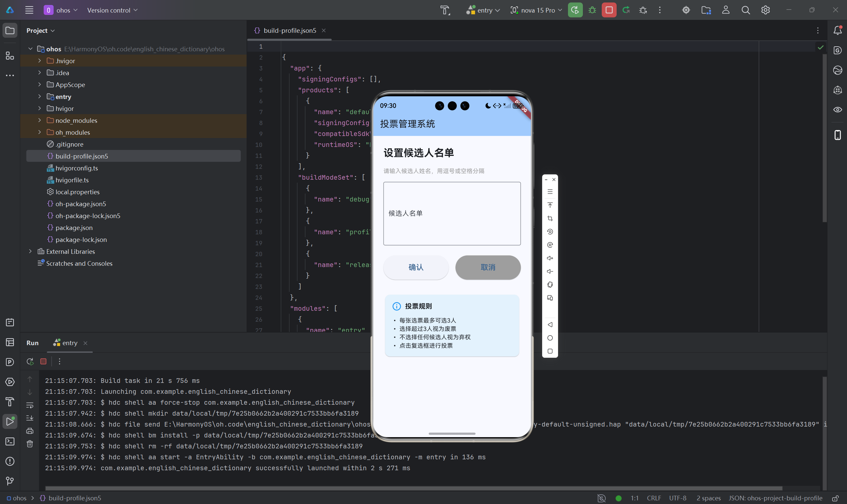Open the Version control dropdown
This screenshot has height=504, width=847.
coord(112,10)
